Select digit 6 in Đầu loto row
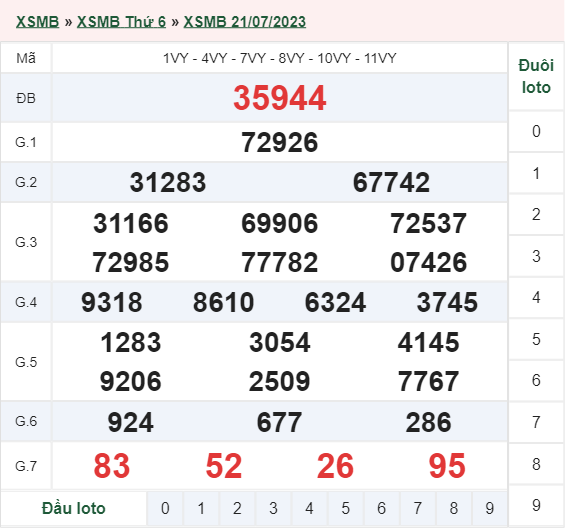Viewport: 565px width, 528px height. click(382, 508)
